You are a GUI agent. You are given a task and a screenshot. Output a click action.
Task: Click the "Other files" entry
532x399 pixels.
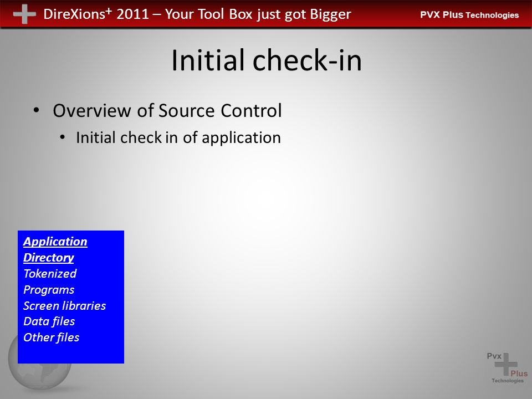pos(51,337)
